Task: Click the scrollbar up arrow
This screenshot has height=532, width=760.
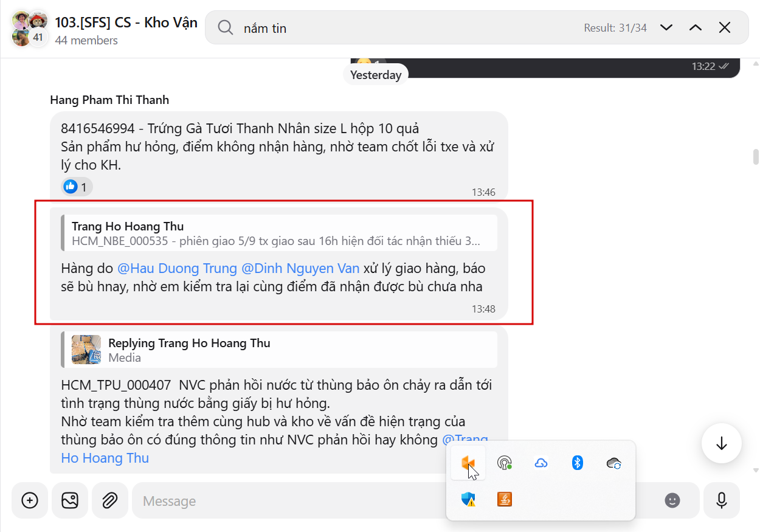Action: 756,63
